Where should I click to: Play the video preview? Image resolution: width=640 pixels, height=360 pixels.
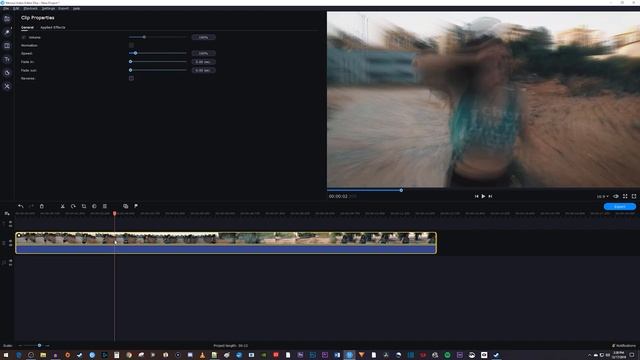pos(483,196)
